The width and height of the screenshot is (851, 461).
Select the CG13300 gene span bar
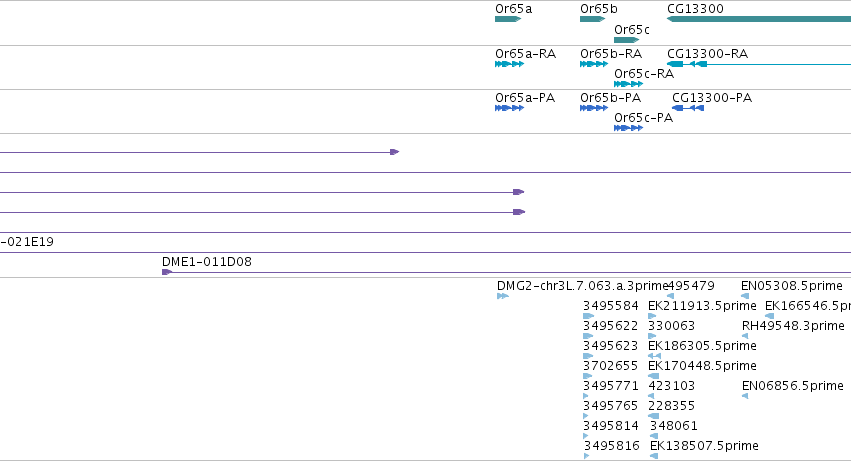click(x=759, y=19)
